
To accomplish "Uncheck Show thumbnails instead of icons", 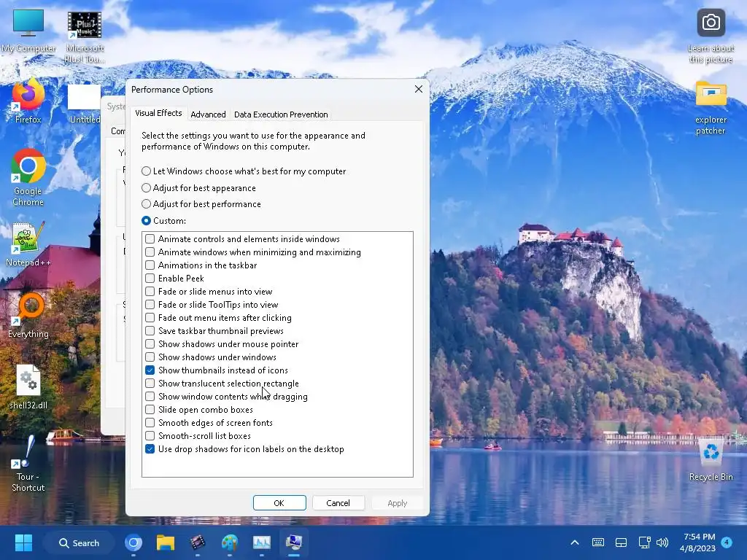I will [150, 370].
